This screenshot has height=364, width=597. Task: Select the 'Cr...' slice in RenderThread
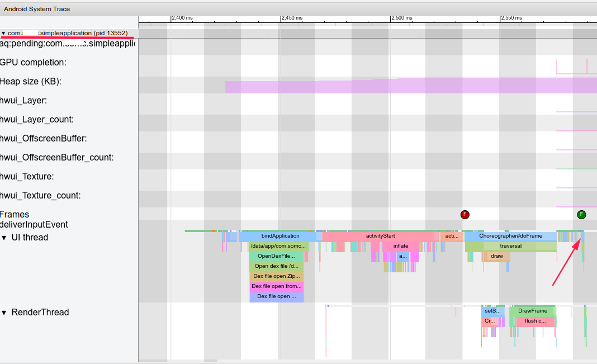click(490, 322)
